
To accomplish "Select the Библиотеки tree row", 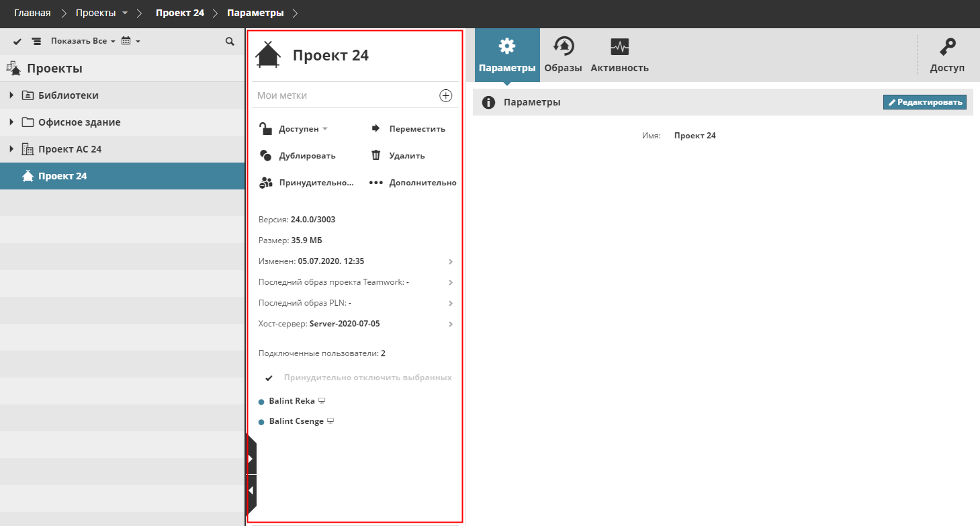I will click(122, 95).
